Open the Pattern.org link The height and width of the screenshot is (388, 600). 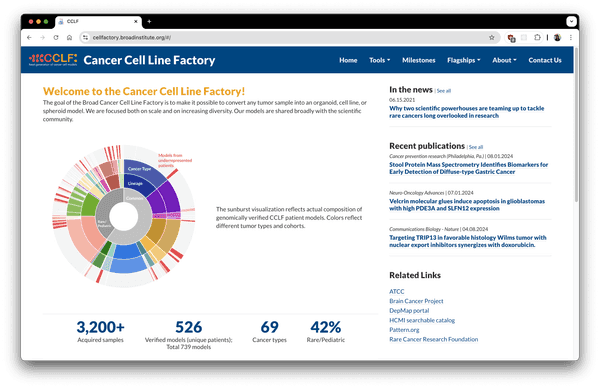[x=404, y=329]
